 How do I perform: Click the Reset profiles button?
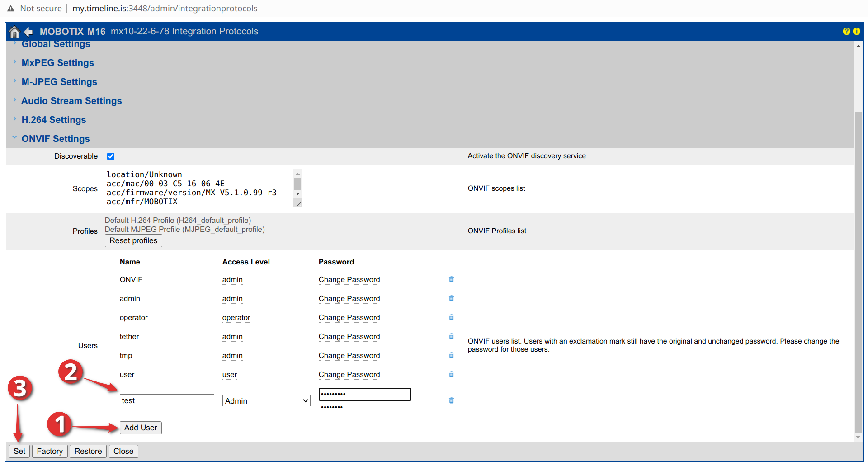[x=133, y=240]
